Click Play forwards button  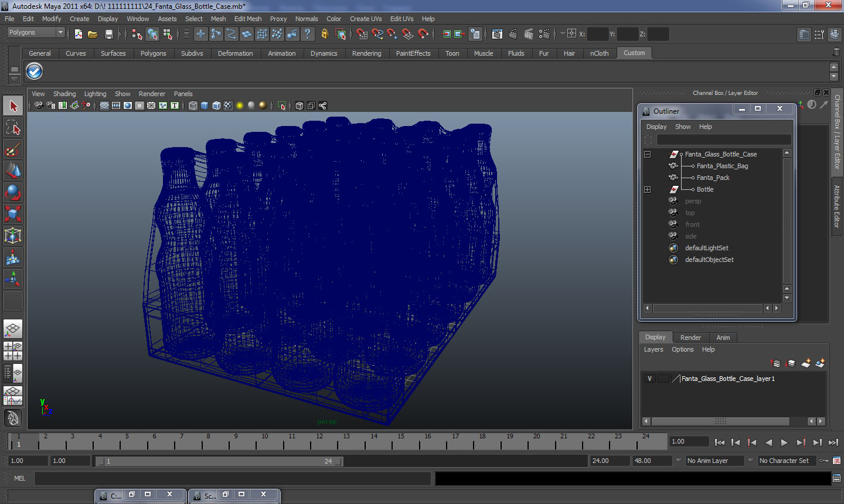pyautogui.click(x=784, y=442)
